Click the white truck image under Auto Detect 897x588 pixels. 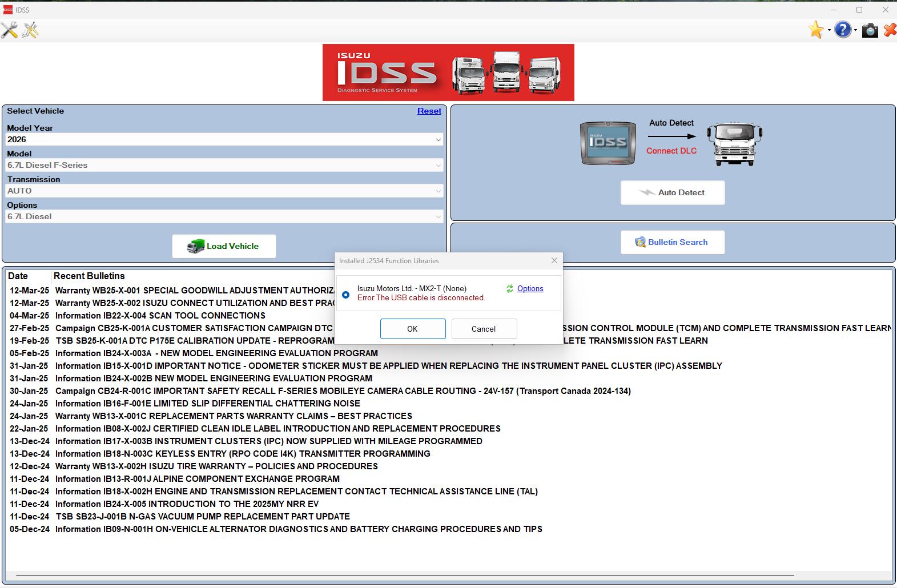click(734, 143)
